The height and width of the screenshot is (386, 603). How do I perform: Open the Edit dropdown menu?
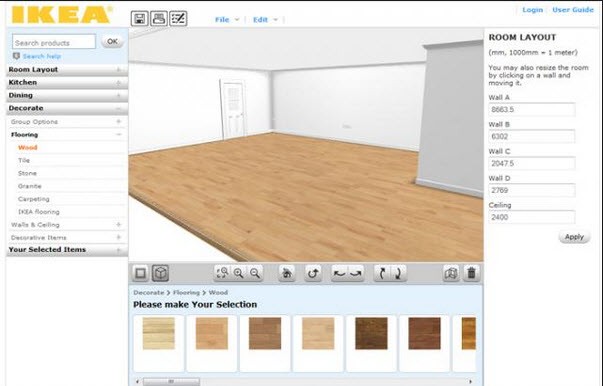click(x=265, y=20)
